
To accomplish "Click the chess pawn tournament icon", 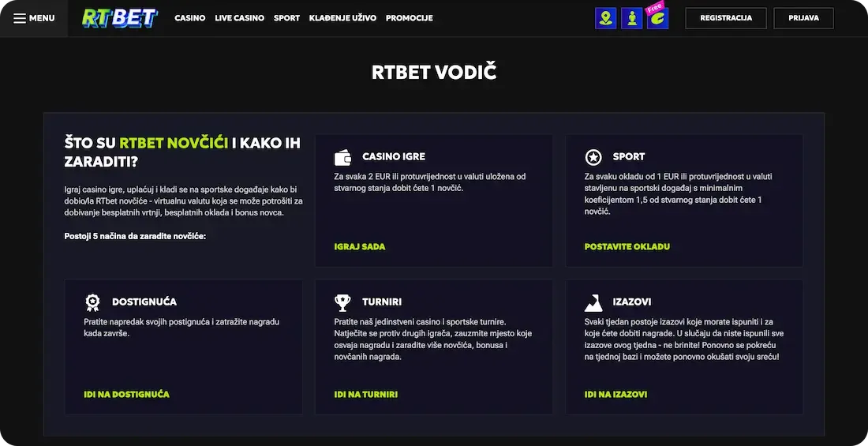I will pos(631,18).
